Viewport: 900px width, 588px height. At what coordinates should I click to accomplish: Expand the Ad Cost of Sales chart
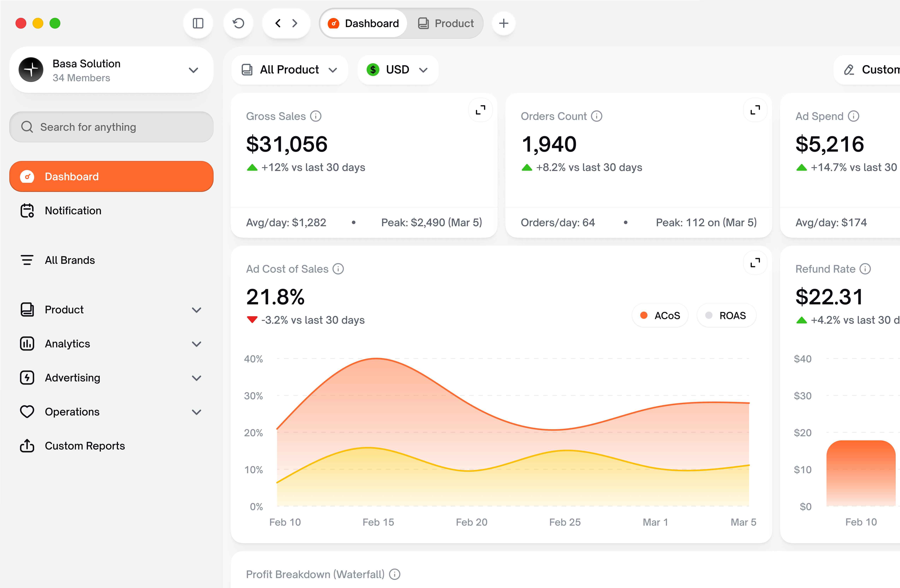click(x=755, y=262)
